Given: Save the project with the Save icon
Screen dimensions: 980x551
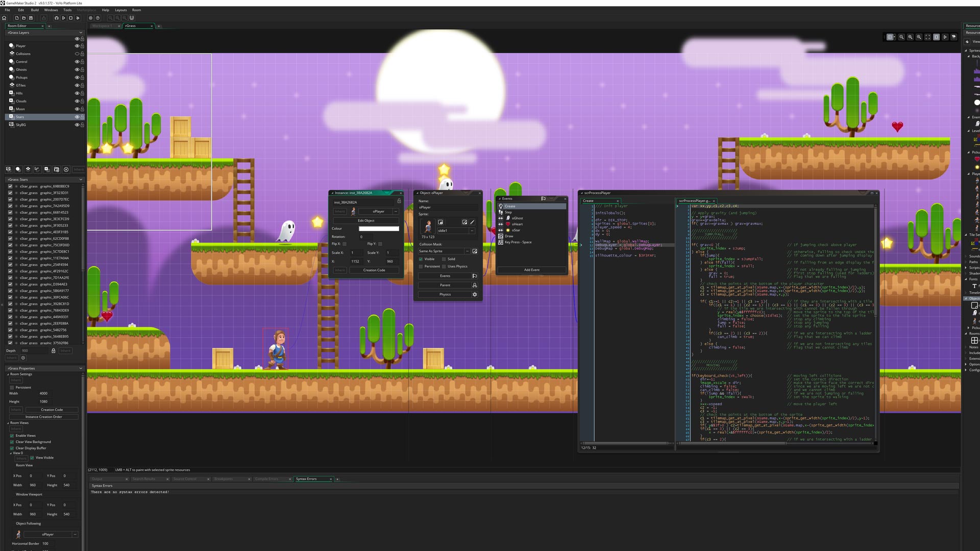Looking at the screenshot, I should 31,18.
